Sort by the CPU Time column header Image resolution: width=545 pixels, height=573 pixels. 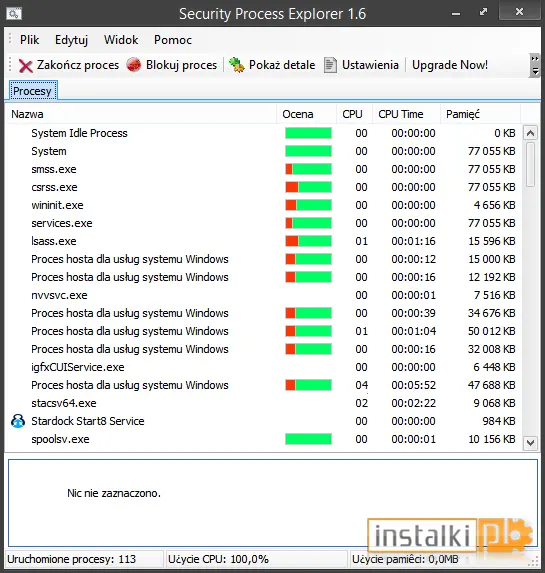[406, 114]
